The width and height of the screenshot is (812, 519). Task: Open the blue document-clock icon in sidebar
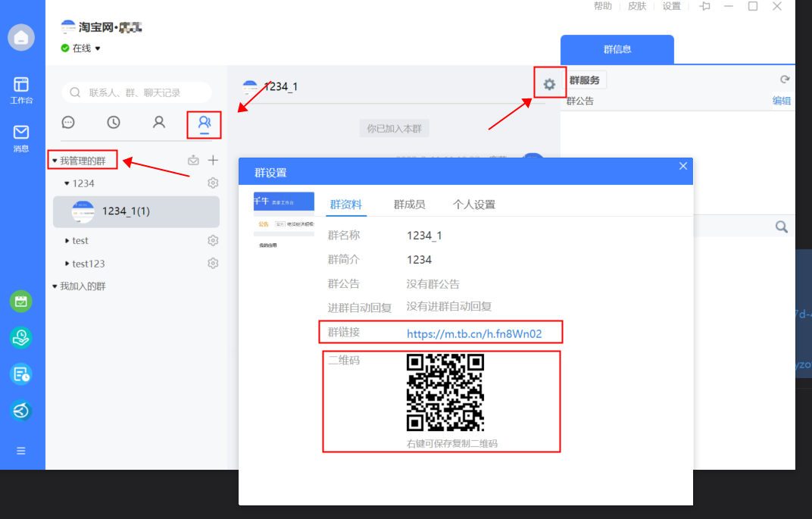pos(20,374)
